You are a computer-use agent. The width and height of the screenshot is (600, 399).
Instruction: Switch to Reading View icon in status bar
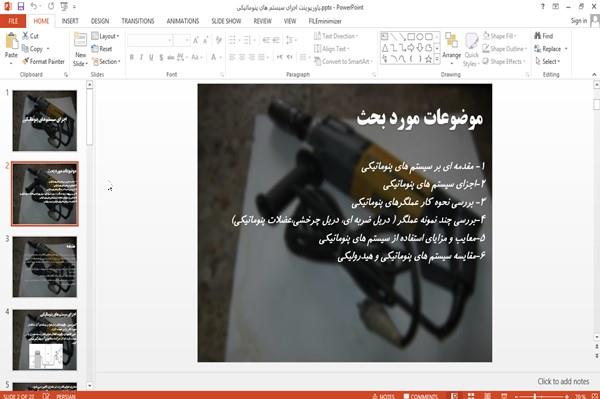tap(488, 396)
